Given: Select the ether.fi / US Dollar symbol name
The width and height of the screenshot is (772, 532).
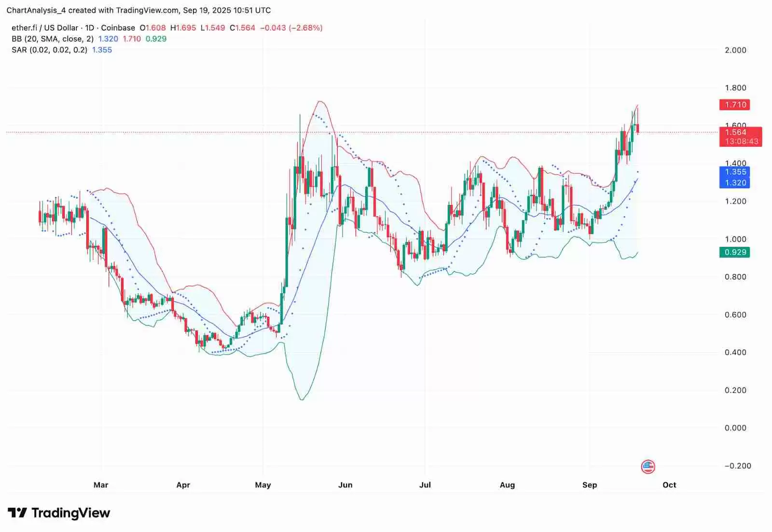Looking at the screenshot, I should 44,28.
